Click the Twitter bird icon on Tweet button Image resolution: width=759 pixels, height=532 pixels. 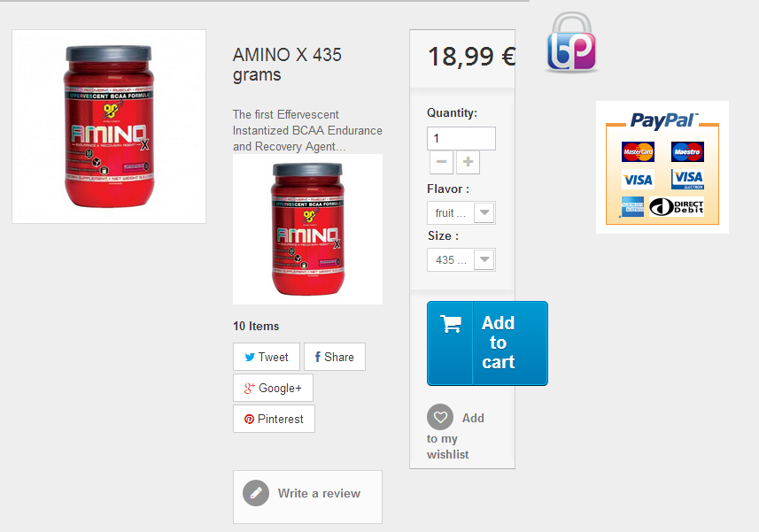pos(250,358)
